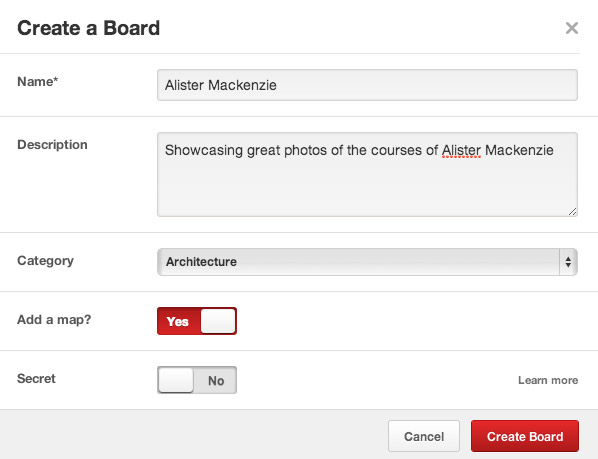
Task: Click the Description label
Action: coord(52,145)
